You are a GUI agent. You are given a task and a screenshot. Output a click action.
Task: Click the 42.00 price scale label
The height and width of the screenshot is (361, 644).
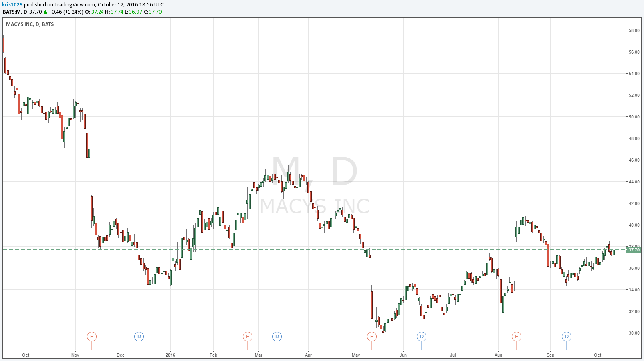pyautogui.click(x=634, y=203)
